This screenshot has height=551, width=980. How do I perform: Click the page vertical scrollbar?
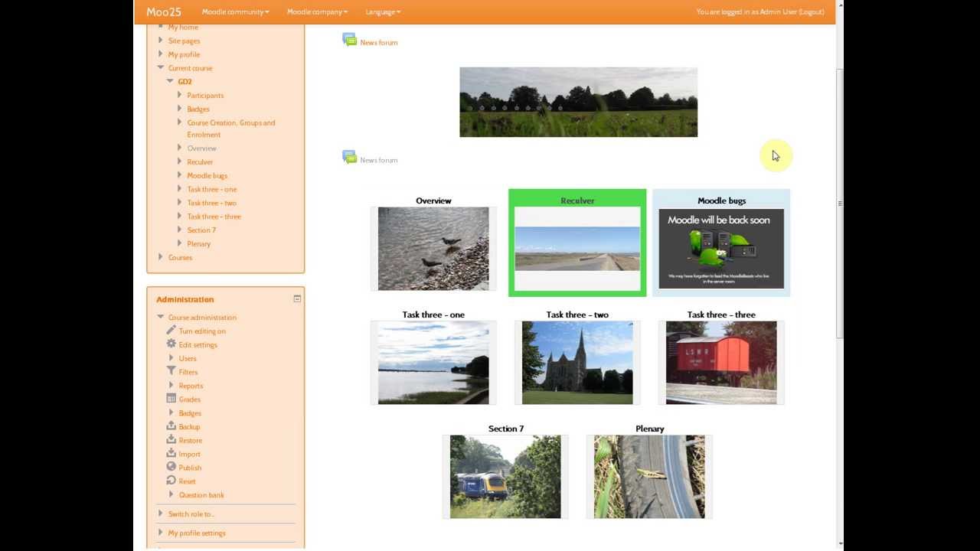point(840,203)
